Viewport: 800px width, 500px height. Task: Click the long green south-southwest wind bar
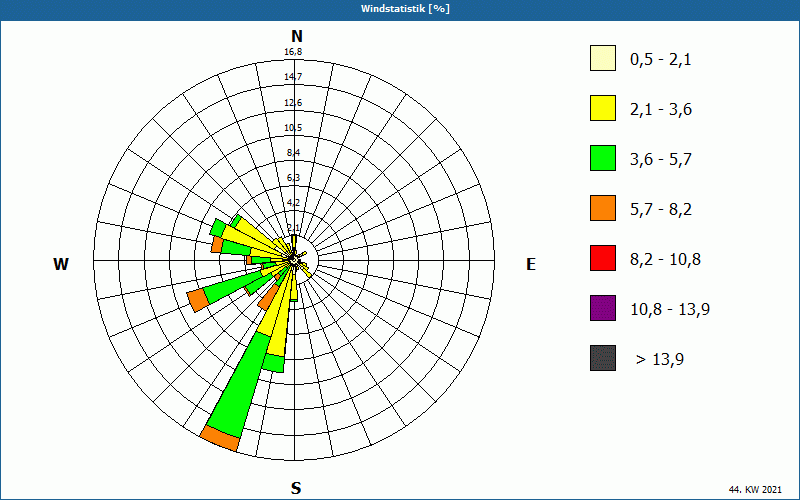point(240,385)
